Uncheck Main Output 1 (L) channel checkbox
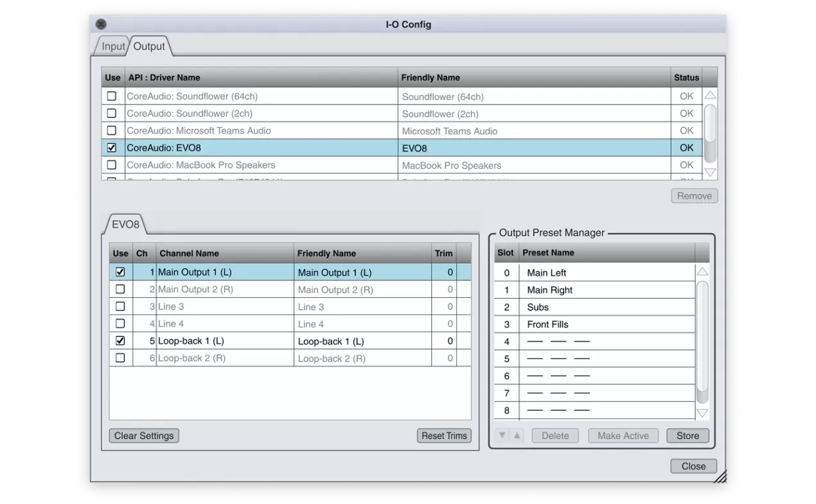This screenshot has width=816, height=504. coord(120,272)
